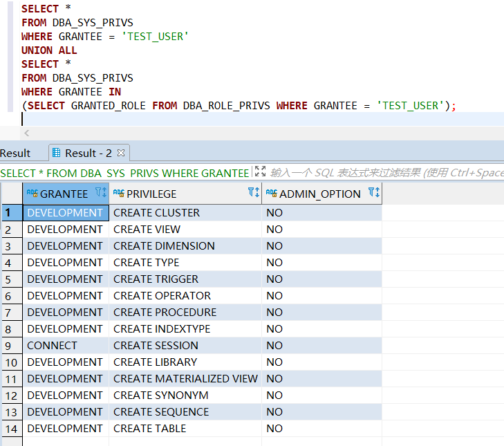The image size is (504, 446).
Task: Select the Result - 2 tab
Action: tap(88, 153)
